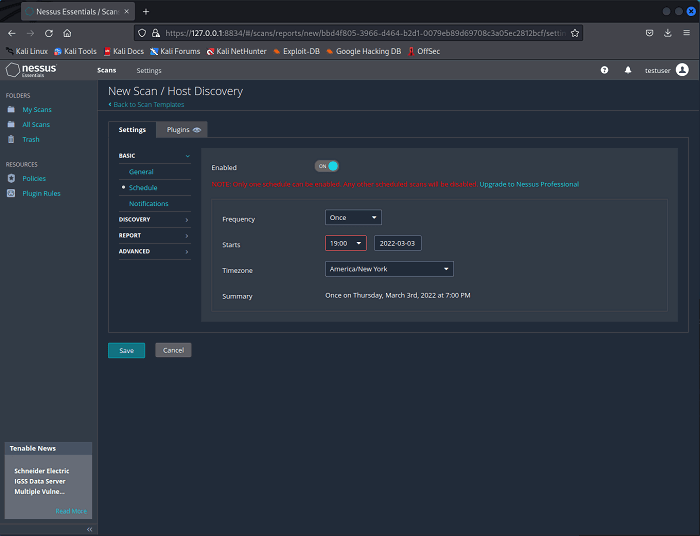
Task: Reload the page with refresh icon
Action: pyautogui.click(x=49, y=33)
